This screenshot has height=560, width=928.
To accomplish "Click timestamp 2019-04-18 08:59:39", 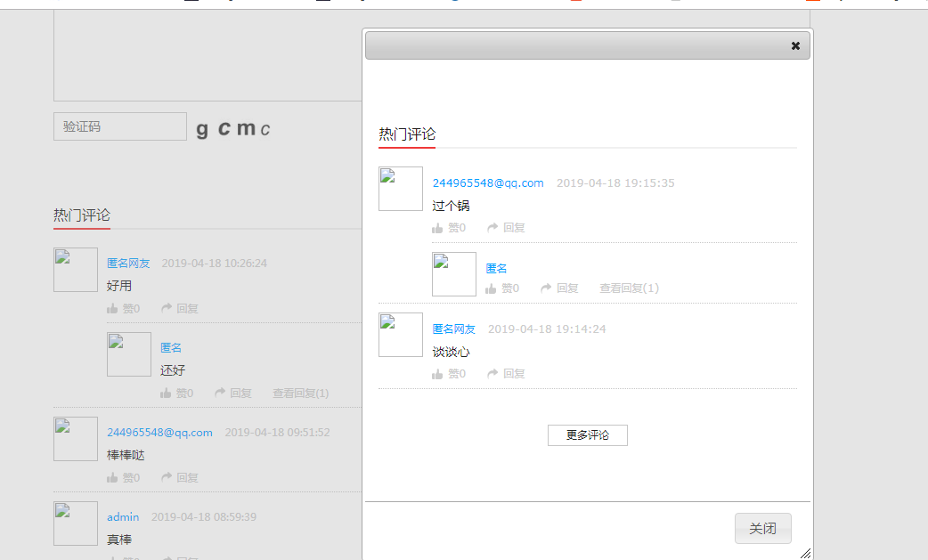I will [204, 517].
